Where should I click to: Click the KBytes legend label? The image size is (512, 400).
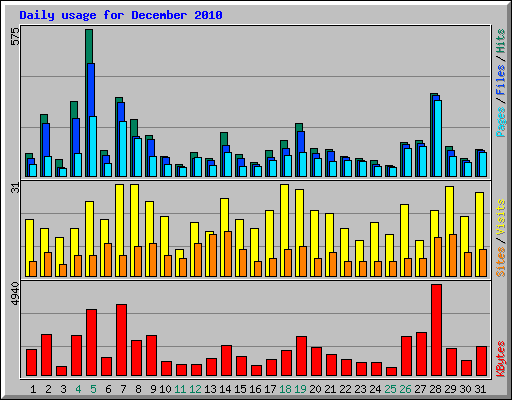click(500, 359)
